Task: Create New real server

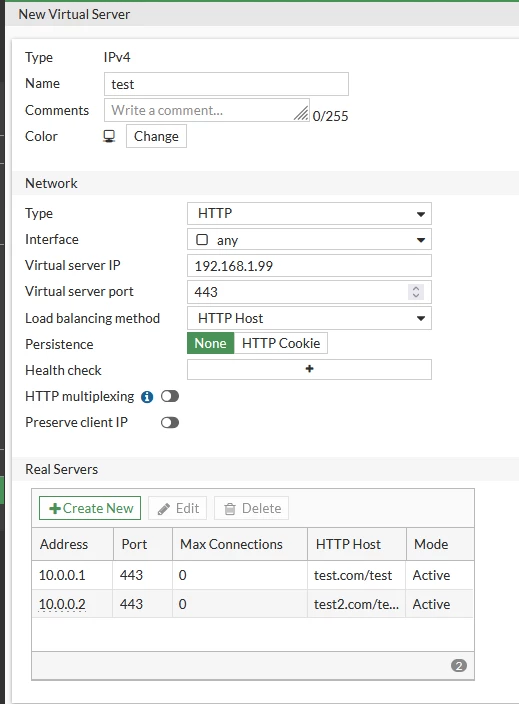Action: (90, 508)
